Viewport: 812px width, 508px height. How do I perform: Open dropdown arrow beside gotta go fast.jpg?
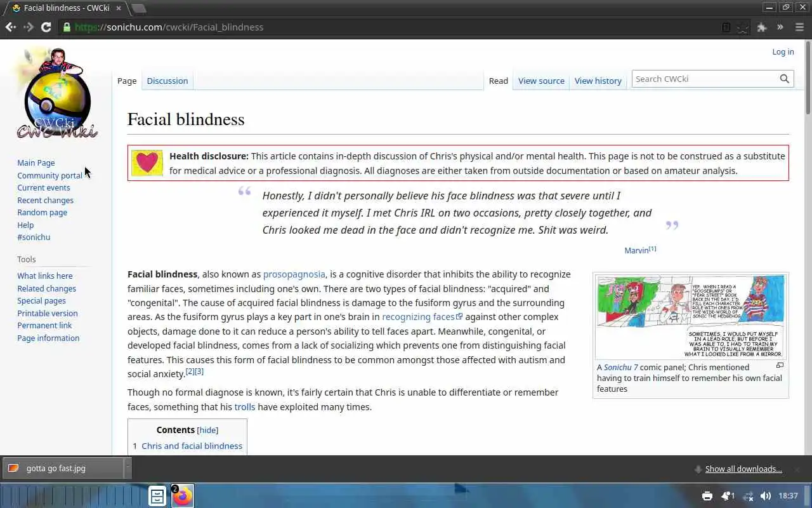[128, 469]
